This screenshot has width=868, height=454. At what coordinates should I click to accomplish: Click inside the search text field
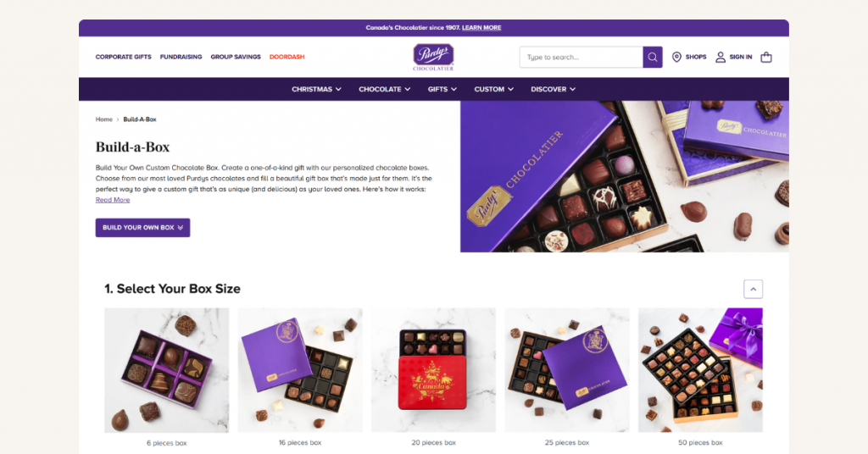click(581, 57)
